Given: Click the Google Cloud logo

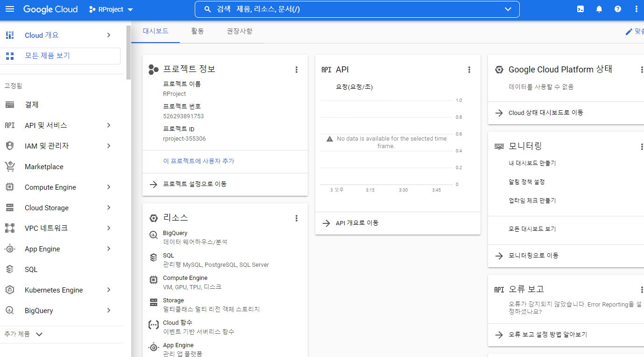Looking at the screenshot, I should pyautogui.click(x=50, y=9).
